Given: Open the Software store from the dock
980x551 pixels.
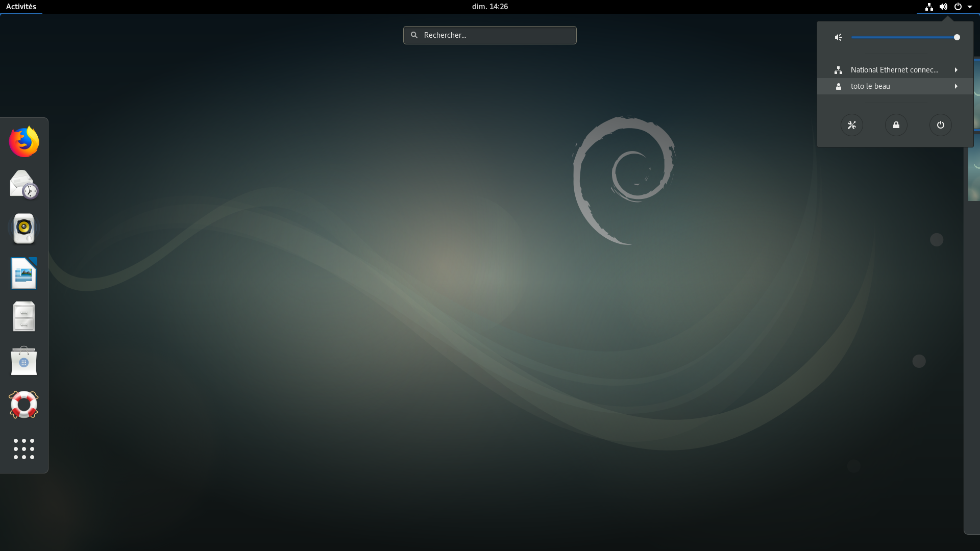Looking at the screenshot, I should (24, 361).
